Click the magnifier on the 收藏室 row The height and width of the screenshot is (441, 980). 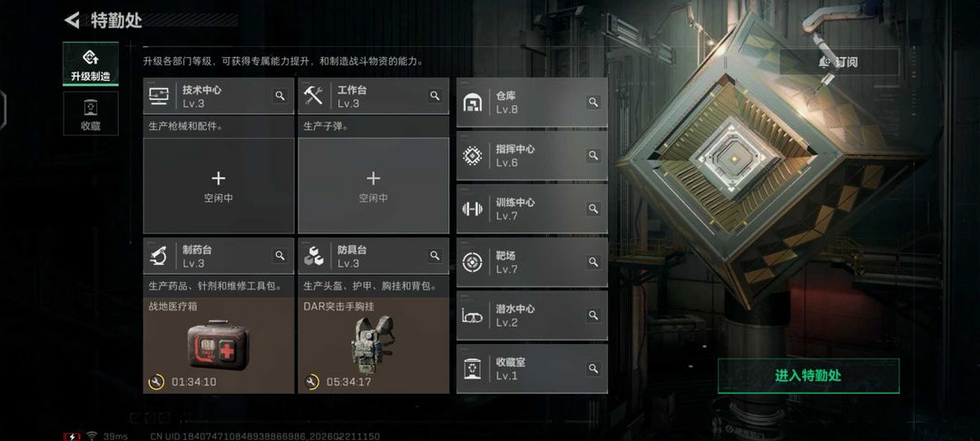pyautogui.click(x=593, y=368)
